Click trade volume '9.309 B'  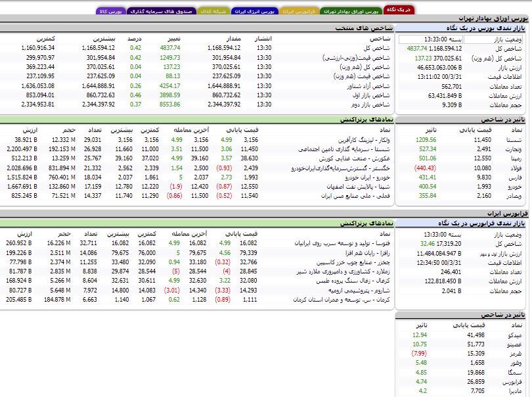[x=452, y=105]
